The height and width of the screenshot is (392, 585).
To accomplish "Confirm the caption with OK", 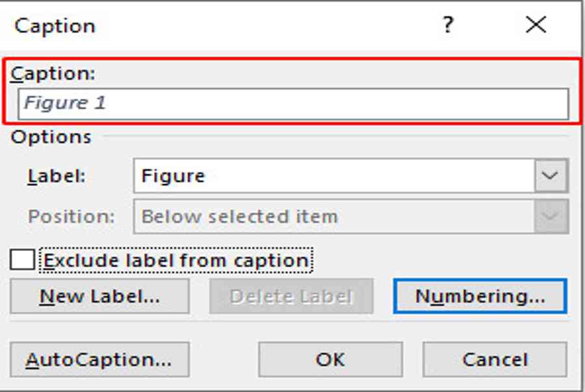I will (330, 359).
